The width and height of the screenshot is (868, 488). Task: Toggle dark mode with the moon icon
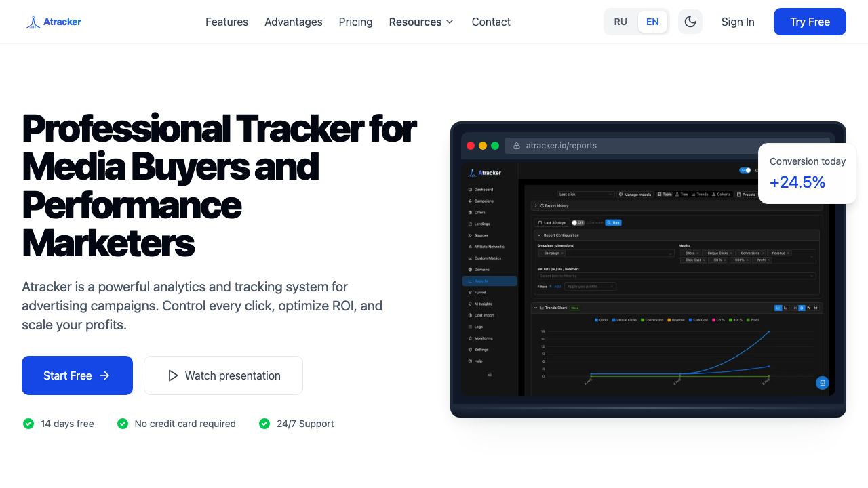[690, 22]
